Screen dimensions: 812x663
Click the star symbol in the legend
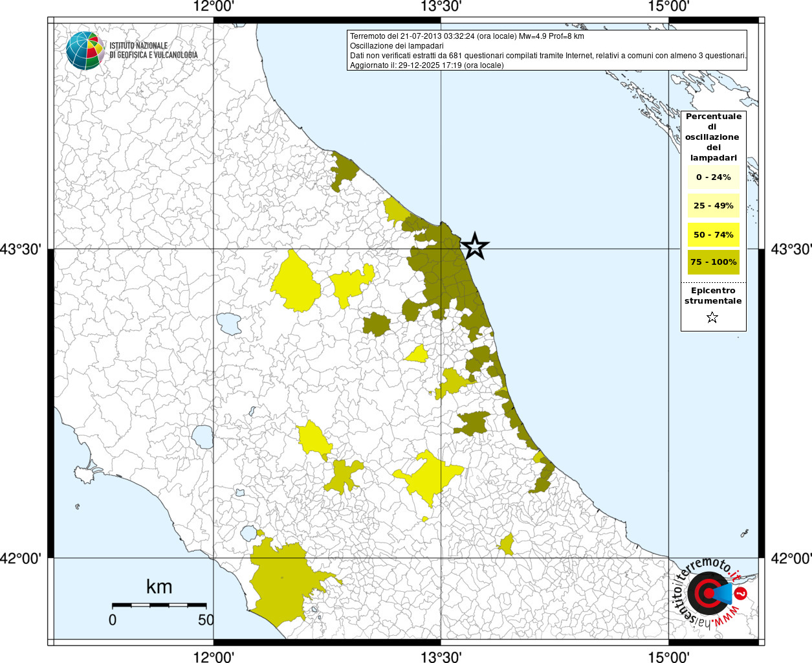pos(712,317)
